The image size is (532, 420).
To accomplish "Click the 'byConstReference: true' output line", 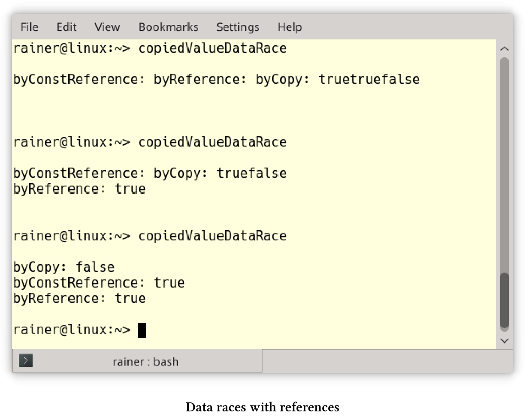I will click(x=99, y=283).
